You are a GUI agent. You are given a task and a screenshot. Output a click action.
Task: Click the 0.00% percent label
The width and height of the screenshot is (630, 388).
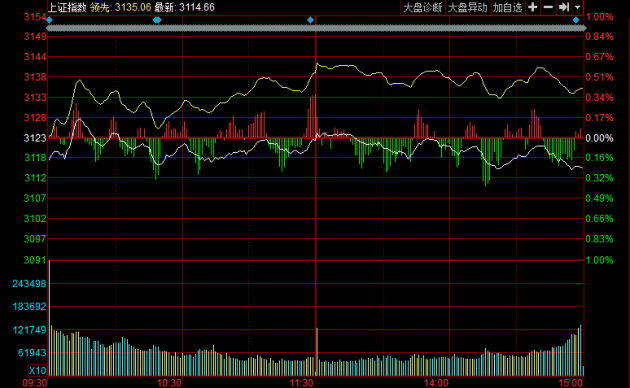click(599, 138)
